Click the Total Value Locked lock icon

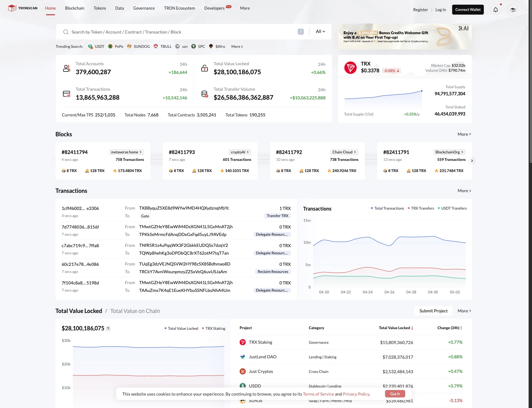tap(204, 68)
